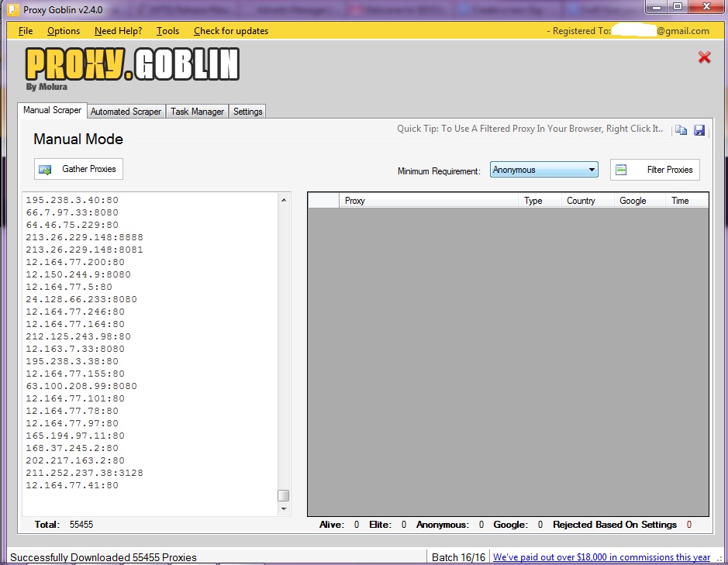Open the File menu
This screenshot has width=728, height=565.
(26, 31)
